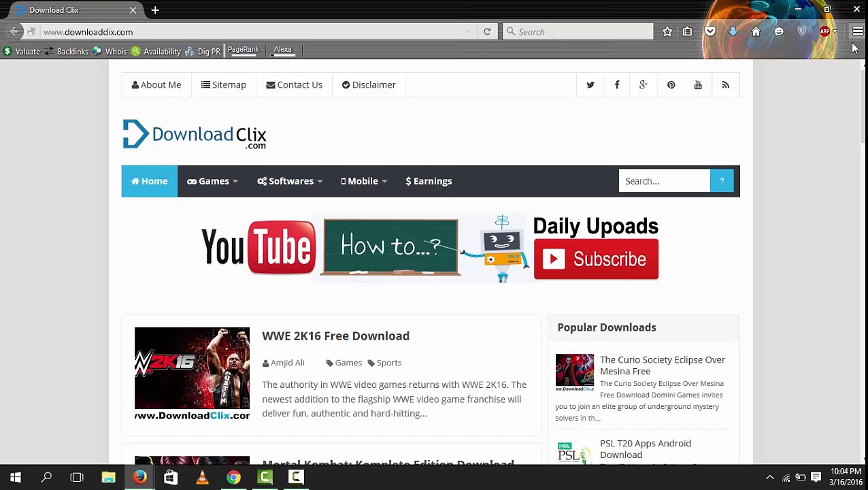
Task: Show hidden system tray icons
Action: pyautogui.click(x=769, y=478)
